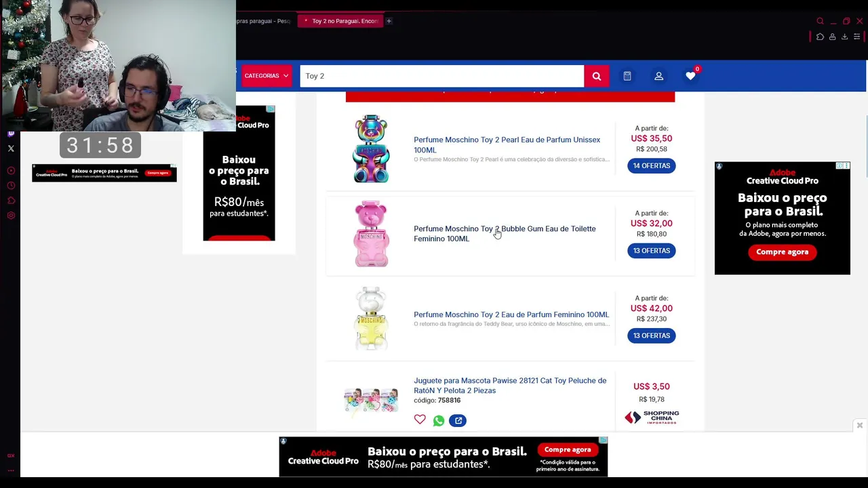View 13 OFERTAS for Toy 2 Eau de Parfum Feminino
The width and height of the screenshot is (868, 488).
click(651, 335)
